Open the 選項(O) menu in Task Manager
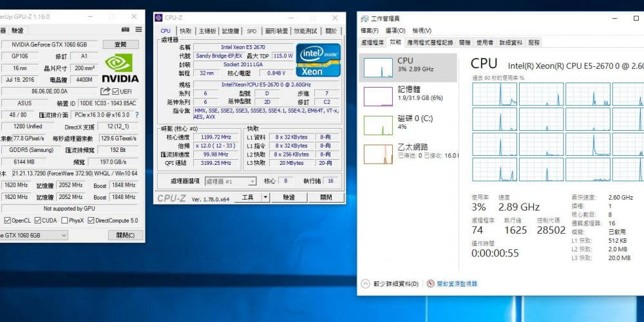Screen dimensions: 644x322 [x=395, y=31]
